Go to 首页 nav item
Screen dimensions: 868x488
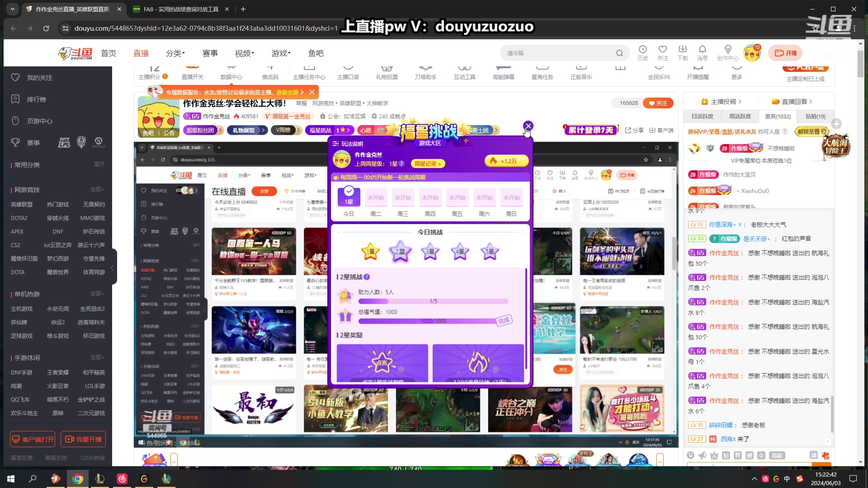tap(108, 53)
